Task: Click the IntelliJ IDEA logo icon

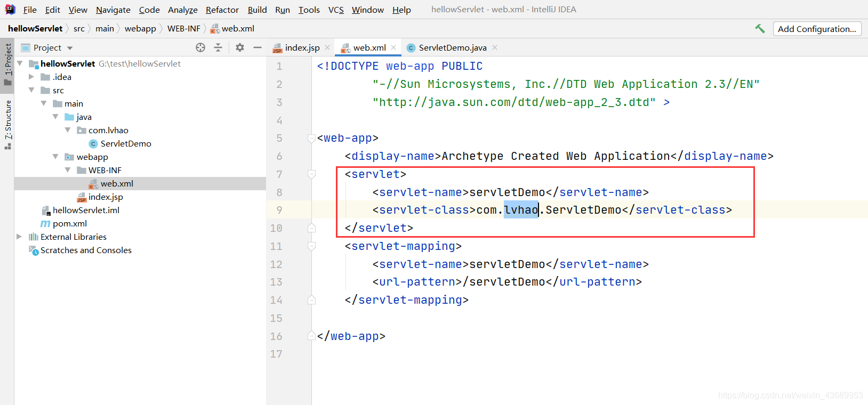Action: tap(10, 10)
